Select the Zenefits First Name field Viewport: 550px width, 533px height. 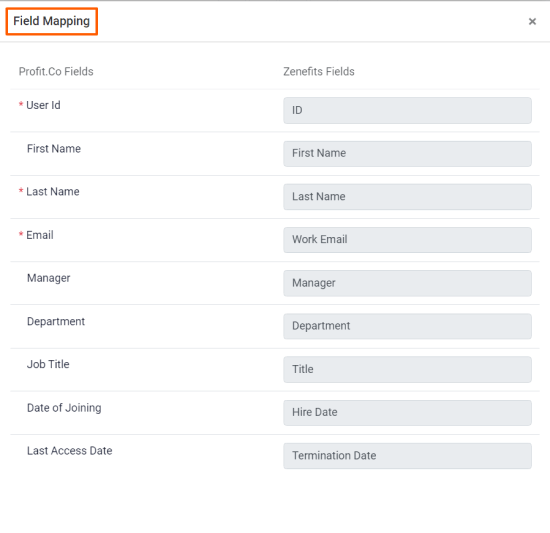(x=407, y=154)
